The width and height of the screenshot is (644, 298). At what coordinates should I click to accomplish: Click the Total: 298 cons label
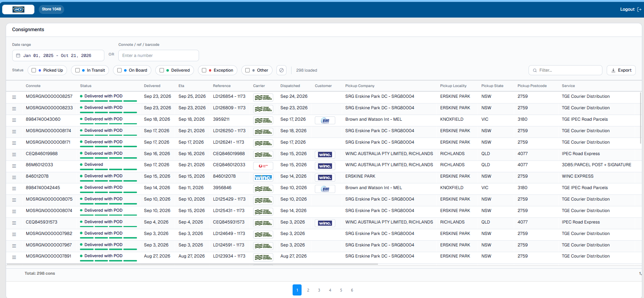coord(40,273)
